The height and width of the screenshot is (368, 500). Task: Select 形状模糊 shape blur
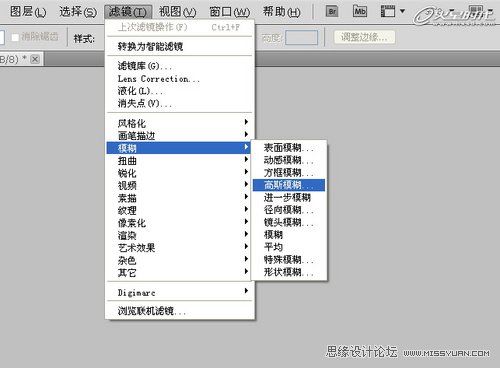click(x=289, y=272)
